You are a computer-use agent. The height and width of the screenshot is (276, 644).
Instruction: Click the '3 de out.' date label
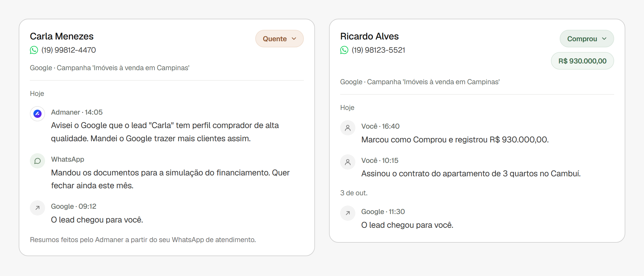pyautogui.click(x=354, y=193)
